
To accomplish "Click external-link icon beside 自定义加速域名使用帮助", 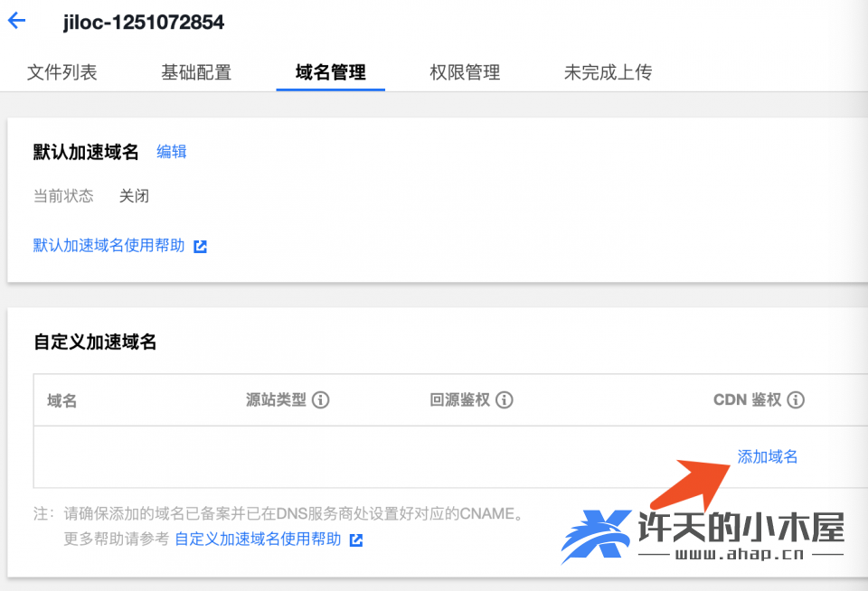I will [x=356, y=540].
